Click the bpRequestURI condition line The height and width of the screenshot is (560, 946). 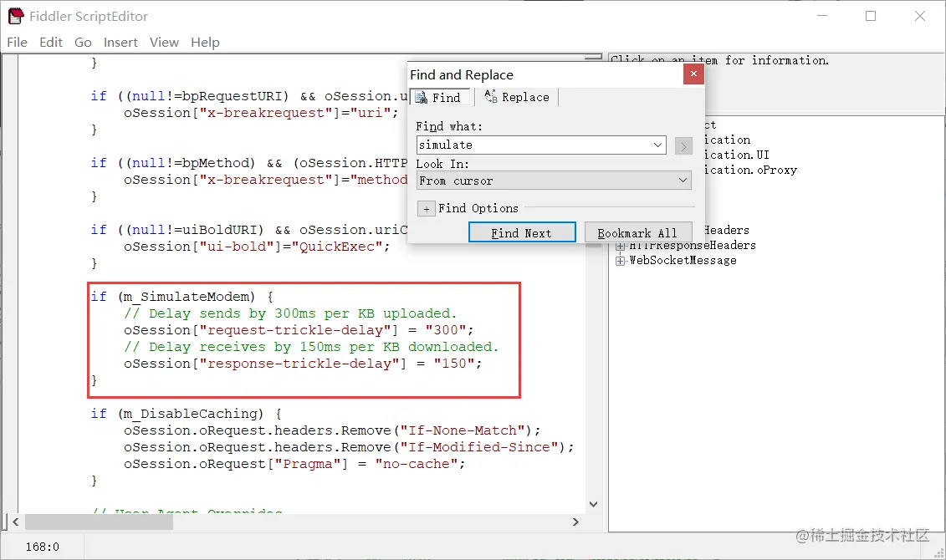249,96
